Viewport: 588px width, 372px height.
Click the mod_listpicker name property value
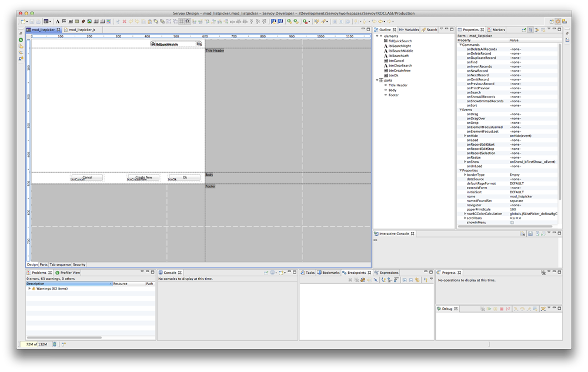tap(521, 197)
